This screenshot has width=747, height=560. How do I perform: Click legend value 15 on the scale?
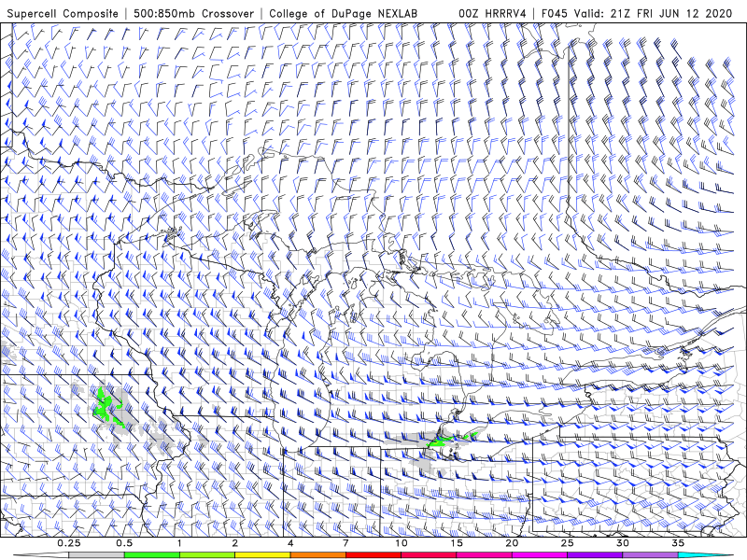(457, 543)
